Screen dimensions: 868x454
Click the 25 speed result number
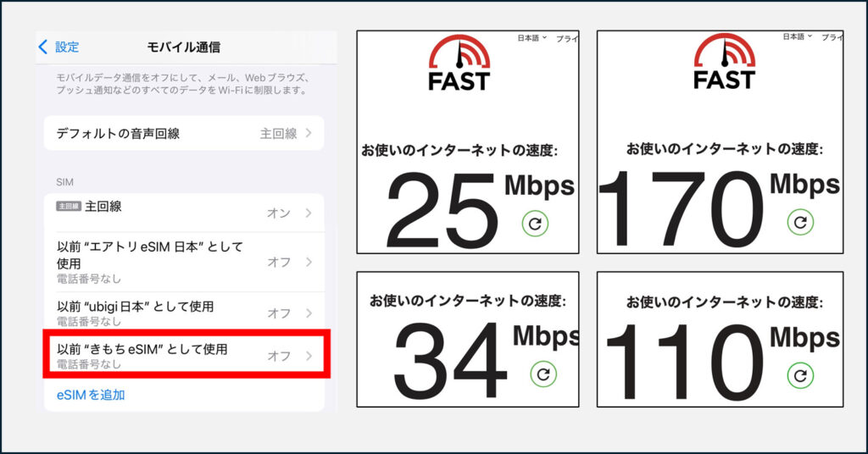[x=441, y=210]
